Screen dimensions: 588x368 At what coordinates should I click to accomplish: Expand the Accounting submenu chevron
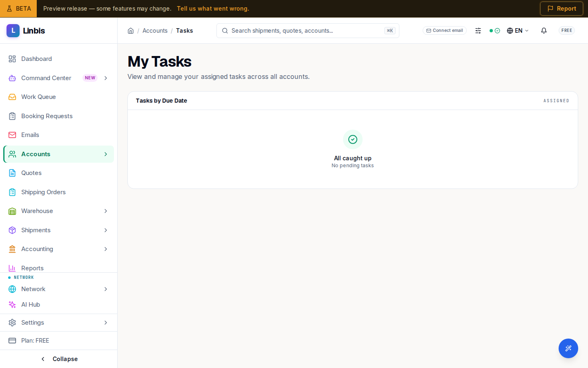(106, 249)
